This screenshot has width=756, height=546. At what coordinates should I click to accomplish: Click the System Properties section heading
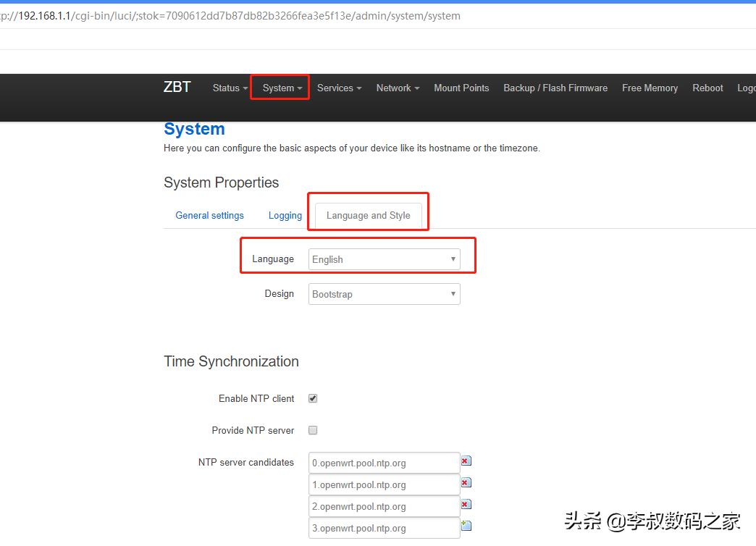[x=221, y=182]
